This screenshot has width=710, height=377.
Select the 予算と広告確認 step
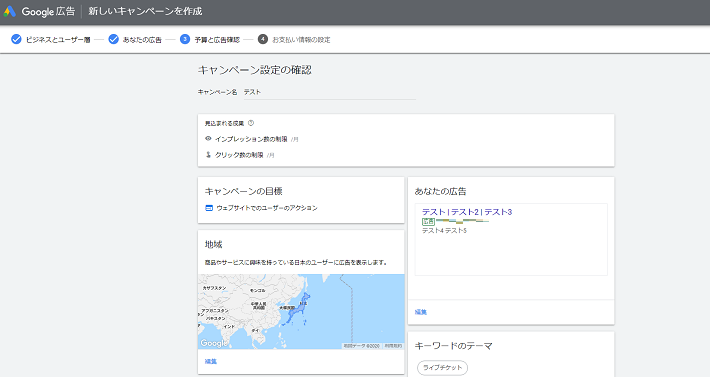point(217,40)
